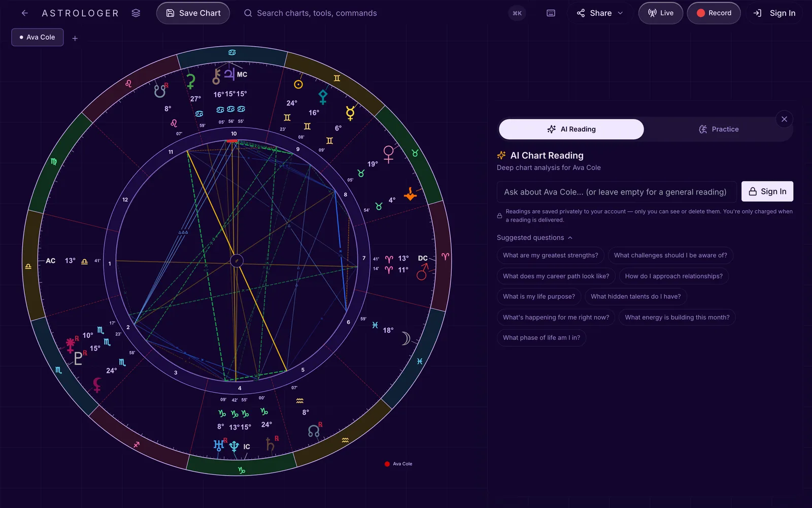Click the ASTROLOGER logo text

[x=80, y=13]
